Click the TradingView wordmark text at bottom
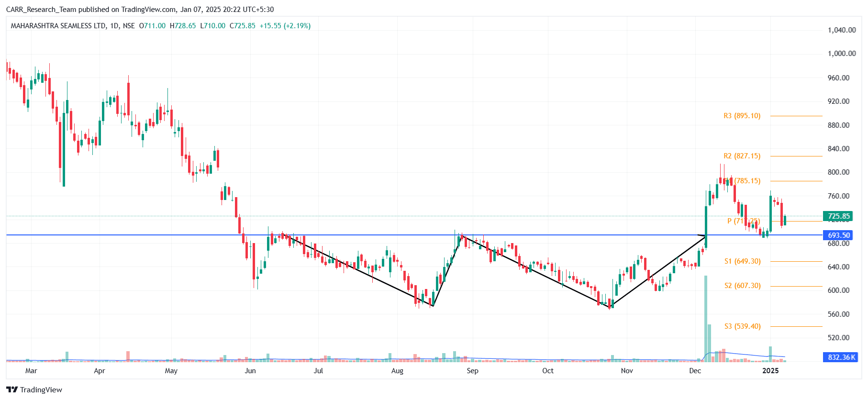The image size is (868, 400). 41,389
